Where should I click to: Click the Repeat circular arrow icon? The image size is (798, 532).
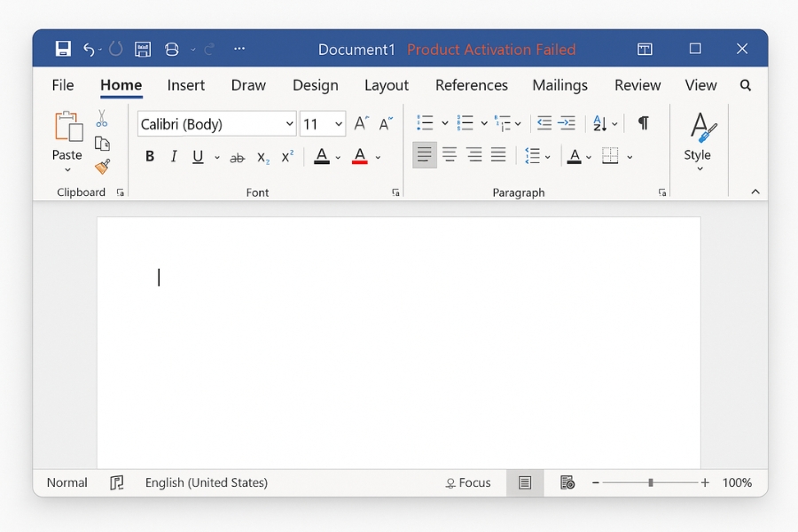[x=116, y=49]
